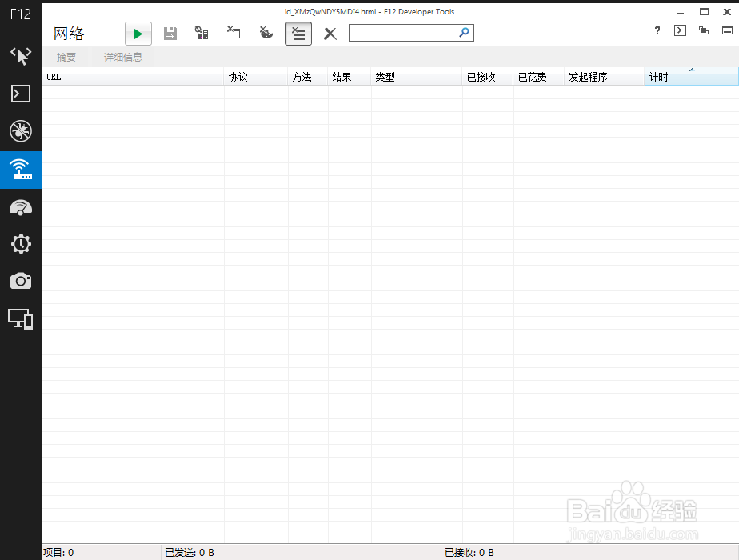739x560 pixels.
Task: Open the help question mark icon
Action: click(x=657, y=30)
